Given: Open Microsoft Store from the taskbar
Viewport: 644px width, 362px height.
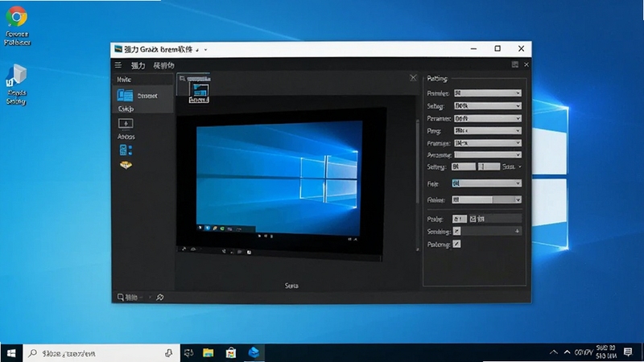Looking at the screenshot, I should [x=231, y=353].
